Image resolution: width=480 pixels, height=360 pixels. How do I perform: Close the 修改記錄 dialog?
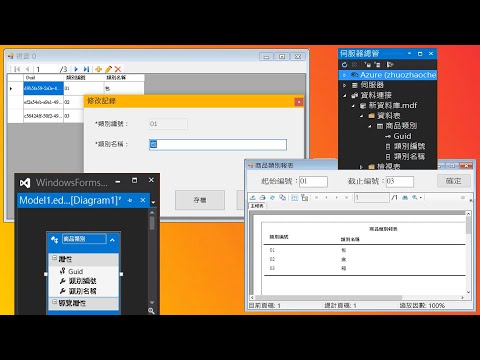(299, 102)
